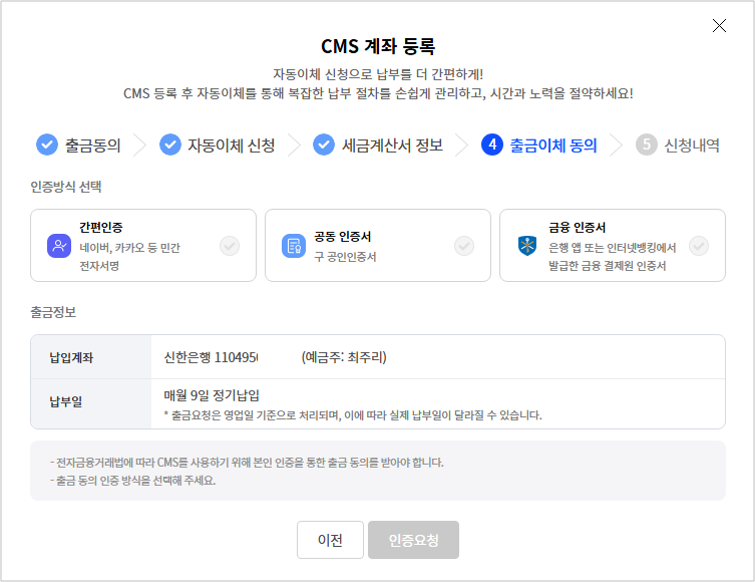Click the 공동 인증서 blue certificate icon
755x582 pixels.
[x=293, y=246]
